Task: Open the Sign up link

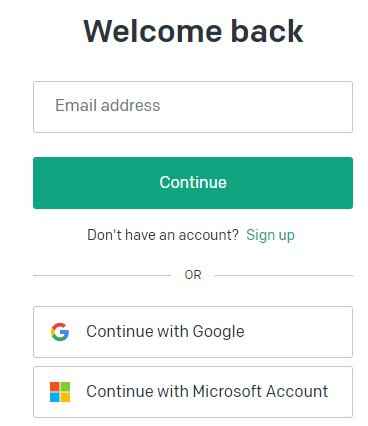Action: pos(270,235)
